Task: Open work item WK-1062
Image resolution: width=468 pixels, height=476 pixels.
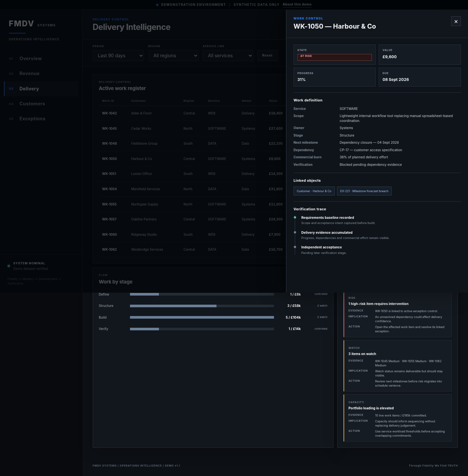Action: tap(192, 249)
